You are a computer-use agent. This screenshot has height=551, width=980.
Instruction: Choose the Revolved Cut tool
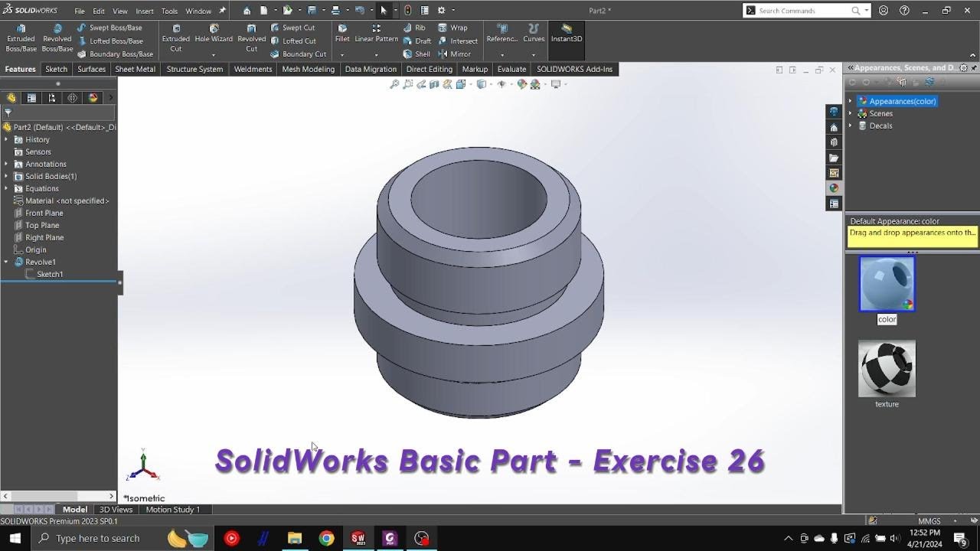pos(252,37)
